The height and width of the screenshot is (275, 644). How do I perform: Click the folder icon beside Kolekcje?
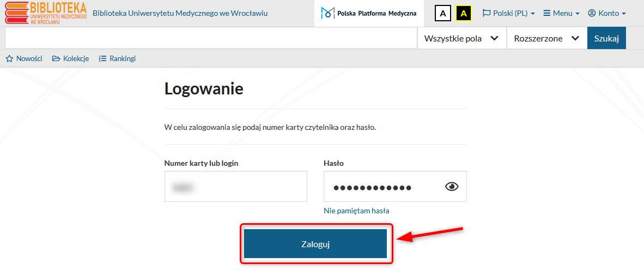pos(56,58)
